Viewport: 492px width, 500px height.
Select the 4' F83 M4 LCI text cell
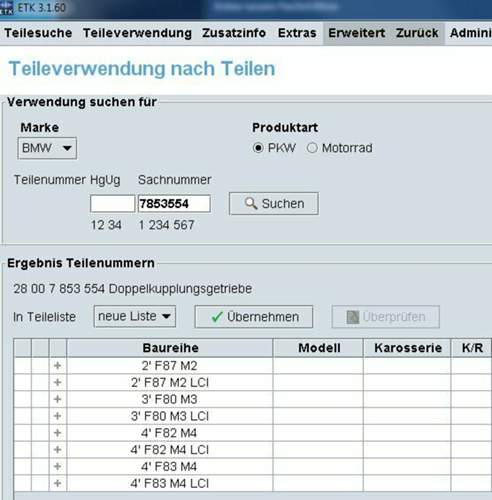pyautogui.click(x=170, y=483)
